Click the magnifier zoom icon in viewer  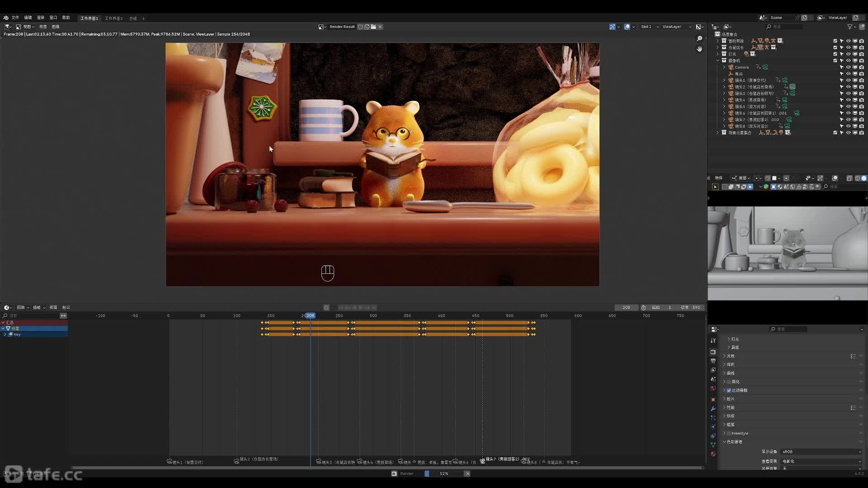(699, 38)
